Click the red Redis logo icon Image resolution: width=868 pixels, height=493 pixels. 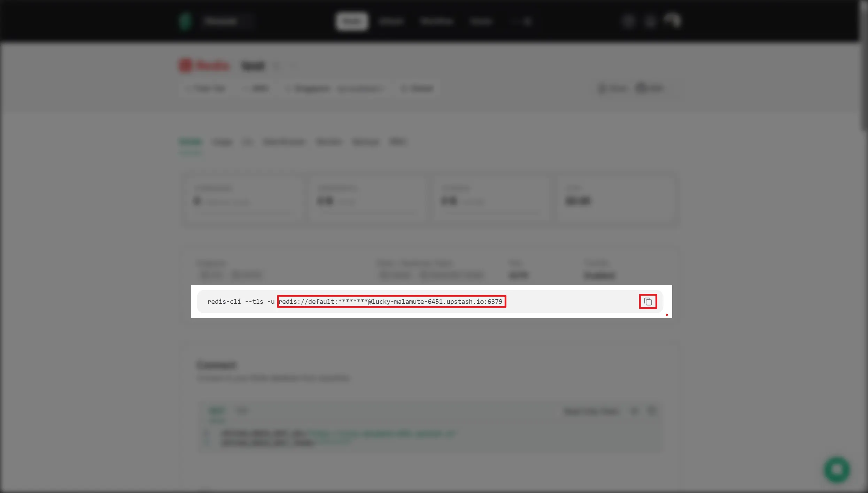[x=185, y=66]
